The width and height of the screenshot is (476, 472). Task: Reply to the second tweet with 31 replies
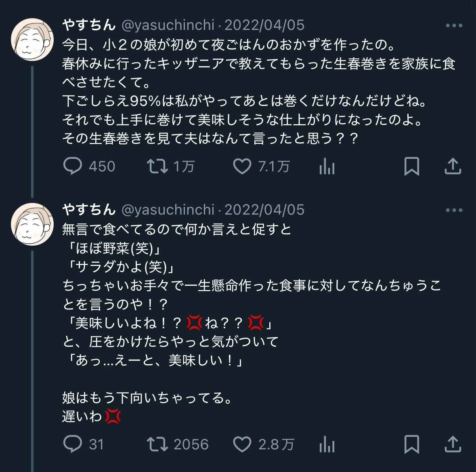click(x=73, y=444)
